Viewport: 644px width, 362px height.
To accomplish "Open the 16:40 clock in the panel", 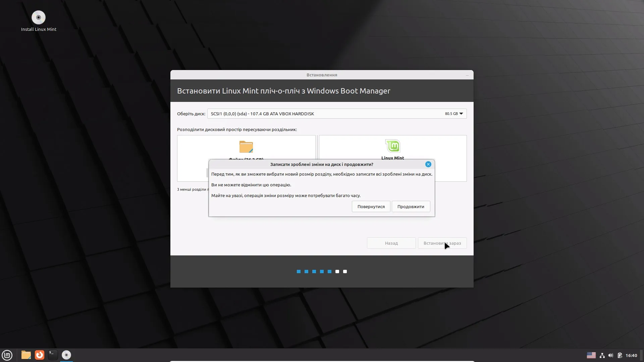I will (x=631, y=355).
